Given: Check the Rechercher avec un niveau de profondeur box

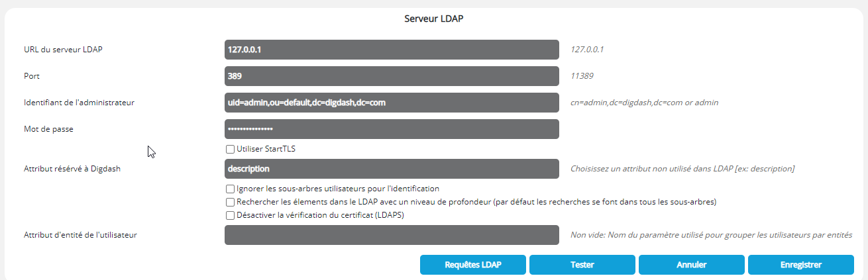Looking at the screenshot, I should point(231,202).
